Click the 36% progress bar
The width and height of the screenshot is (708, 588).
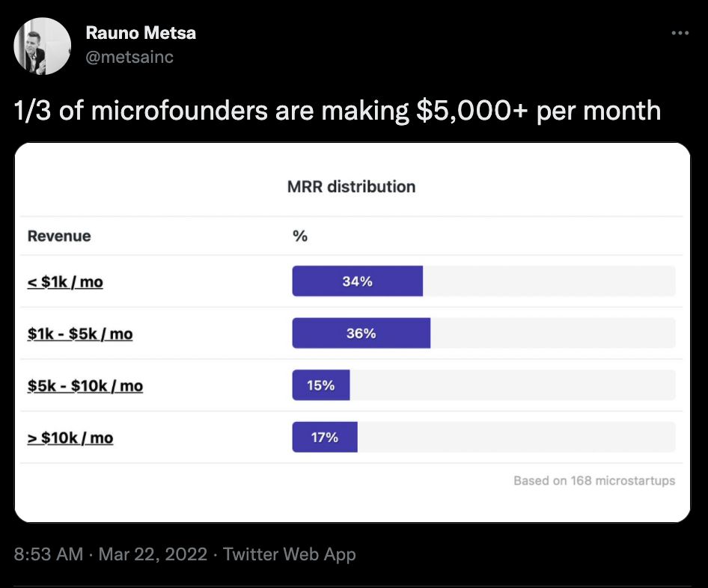(361, 334)
